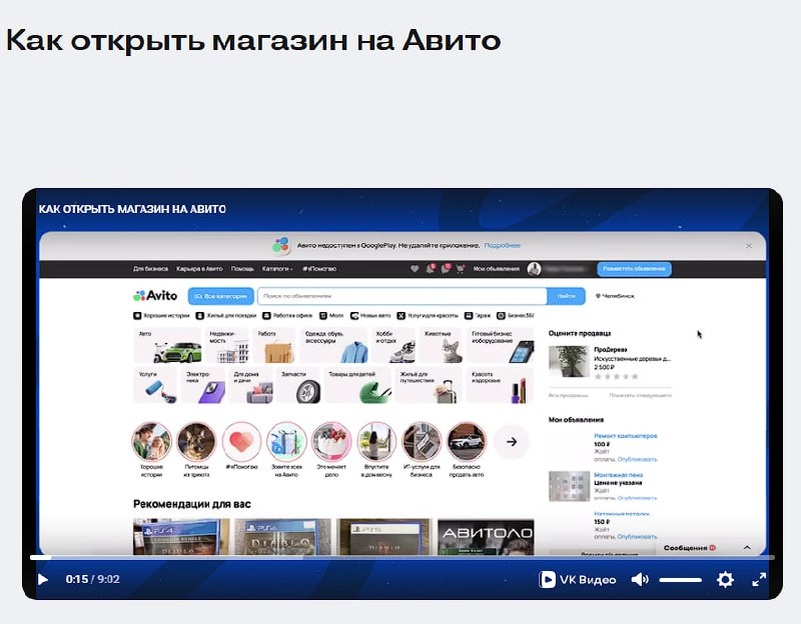Open the Для бизнеса menu item
Screen dimensions: 801x624
150,269
